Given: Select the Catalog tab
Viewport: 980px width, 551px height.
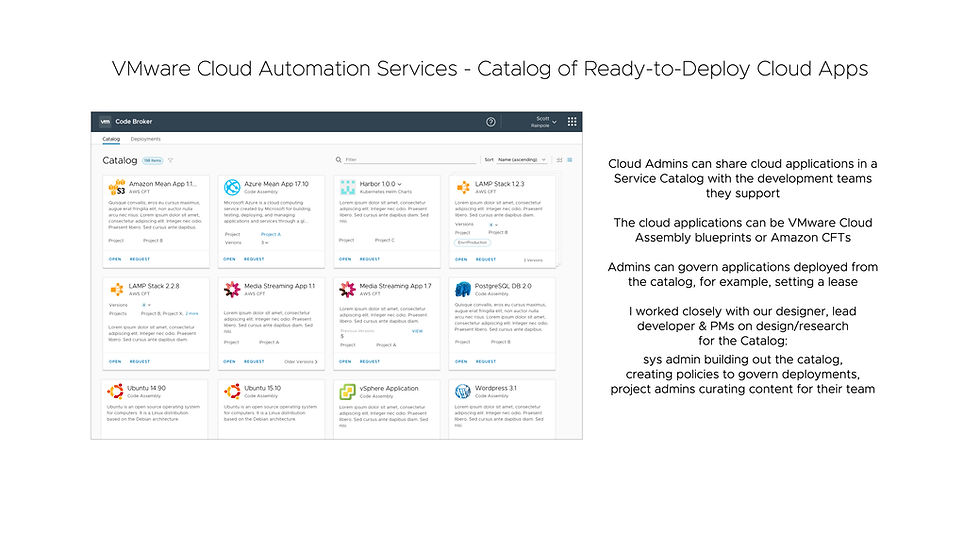Looking at the screenshot, I should pyautogui.click(x=111, y=139).
